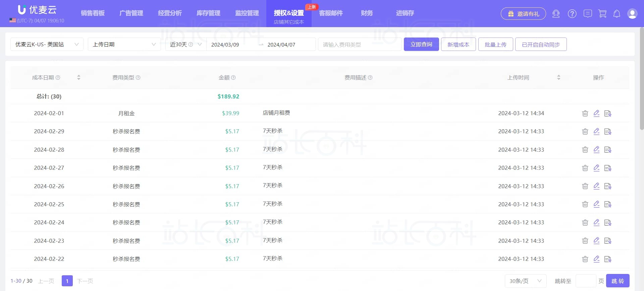
Task: Click the 新增成本 button
Action: coord(458,45)
